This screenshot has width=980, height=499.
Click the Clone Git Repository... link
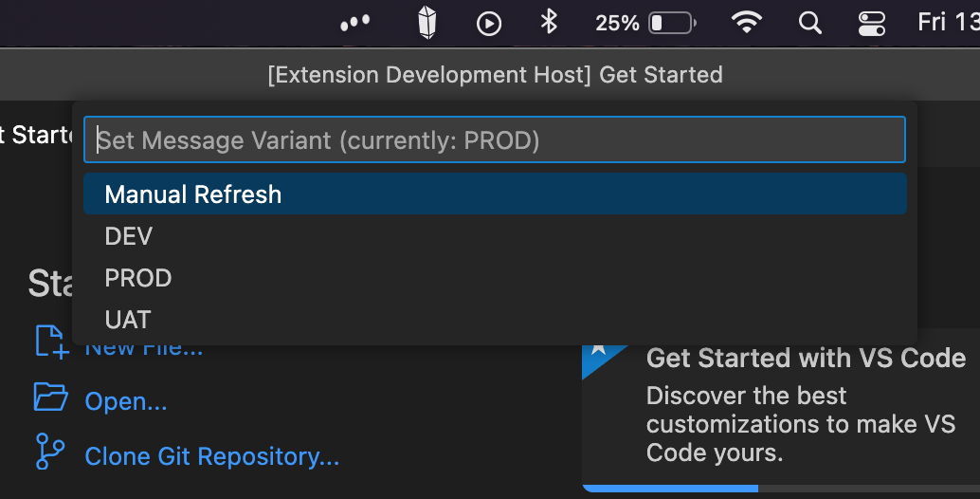[x=212, y=456]
